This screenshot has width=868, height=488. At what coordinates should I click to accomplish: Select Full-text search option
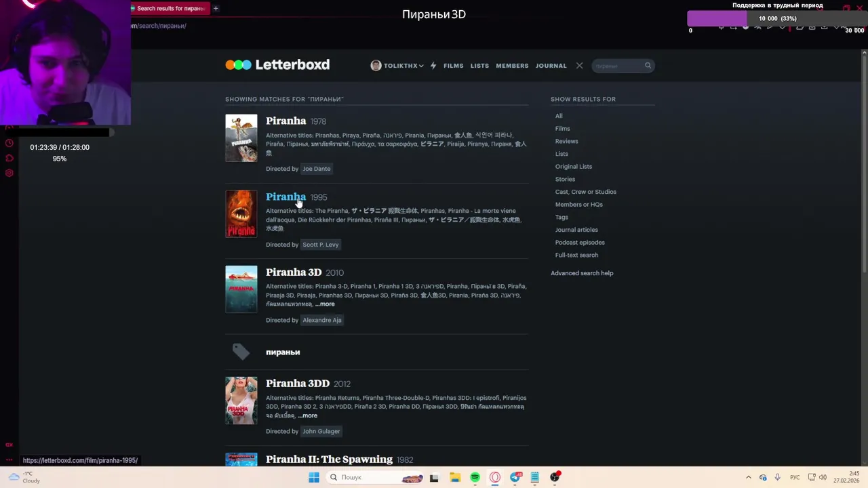point(576,255)
